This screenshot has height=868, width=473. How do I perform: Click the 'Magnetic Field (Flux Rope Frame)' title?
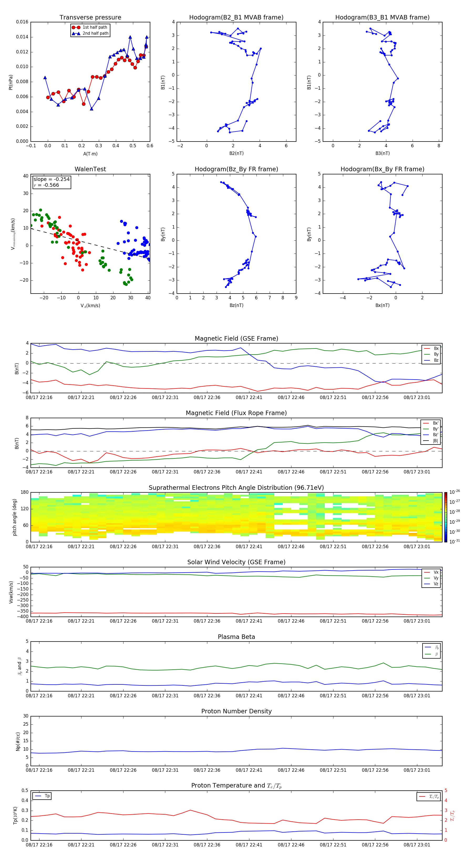point(236,413)
